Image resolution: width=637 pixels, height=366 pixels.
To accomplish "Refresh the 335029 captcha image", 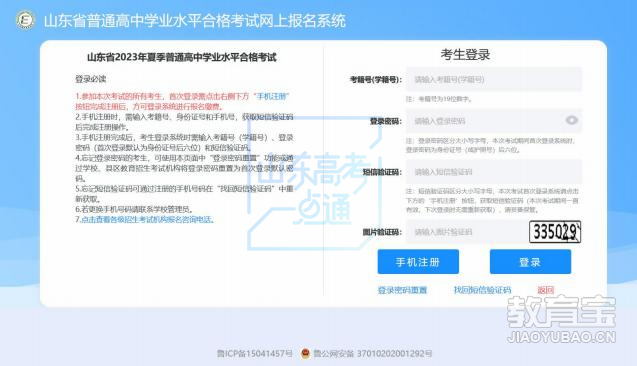I will [555, 232].
